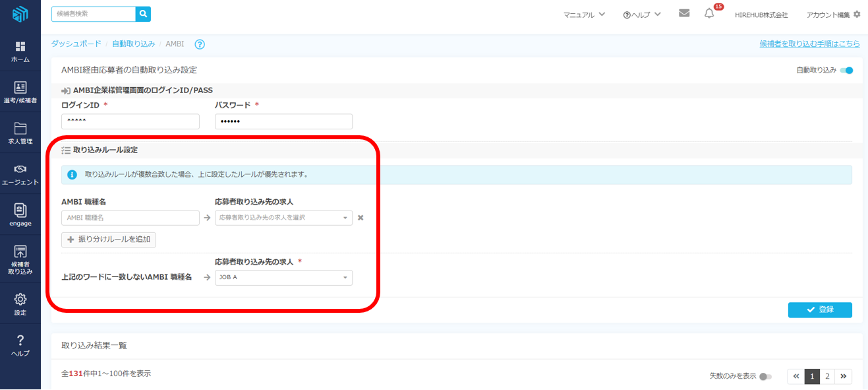Open 応募者取り込み先の求人を選択 dropdown
Screen dimensions: 868x390
(283, 218)
